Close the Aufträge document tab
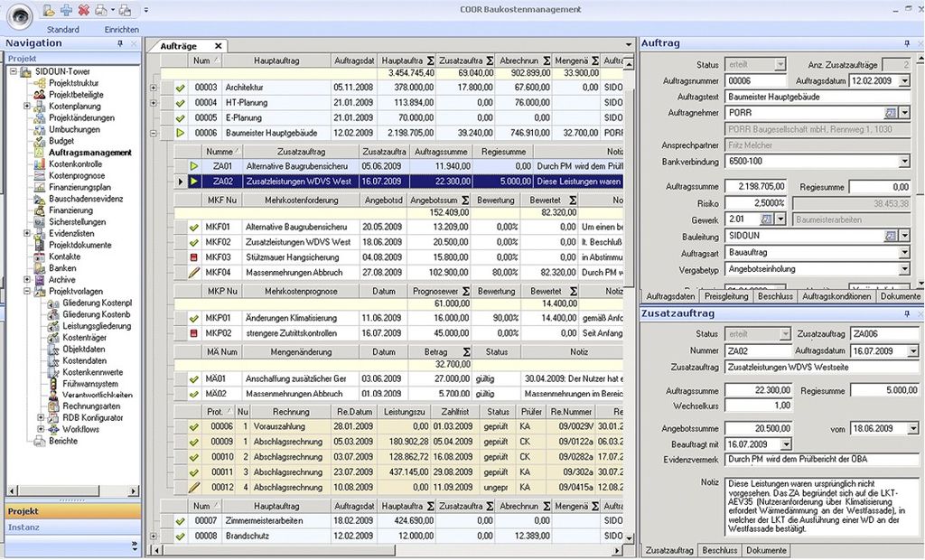The height and width of the screenshot is (560, 925). coord(219,46)
